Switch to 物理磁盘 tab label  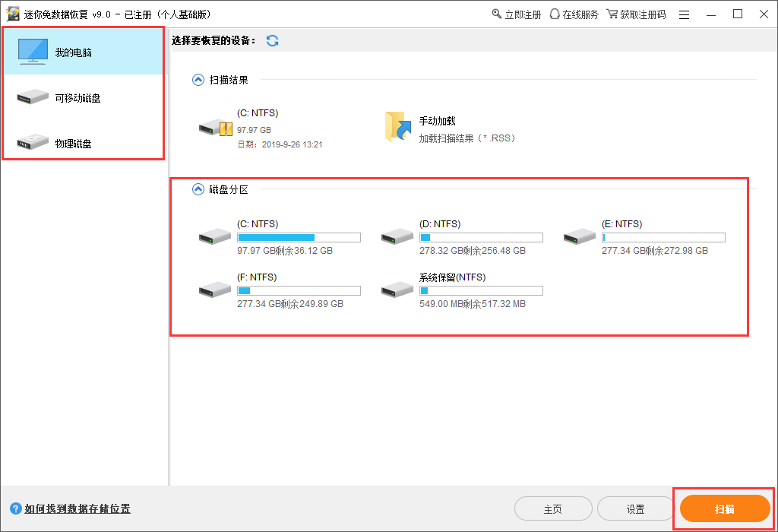(x=74, y=144)
